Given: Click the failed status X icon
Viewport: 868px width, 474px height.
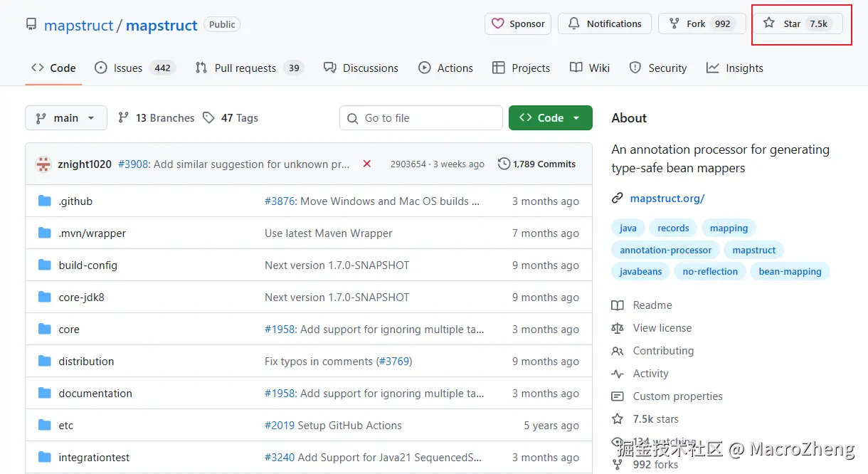Looking at the screenshot, I should tap(367, 164).
